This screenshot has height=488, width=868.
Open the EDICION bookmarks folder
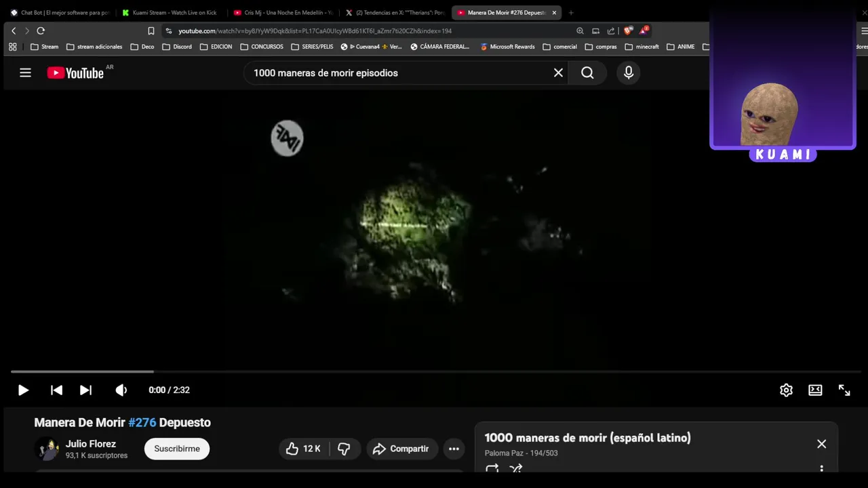click(216, 47)
